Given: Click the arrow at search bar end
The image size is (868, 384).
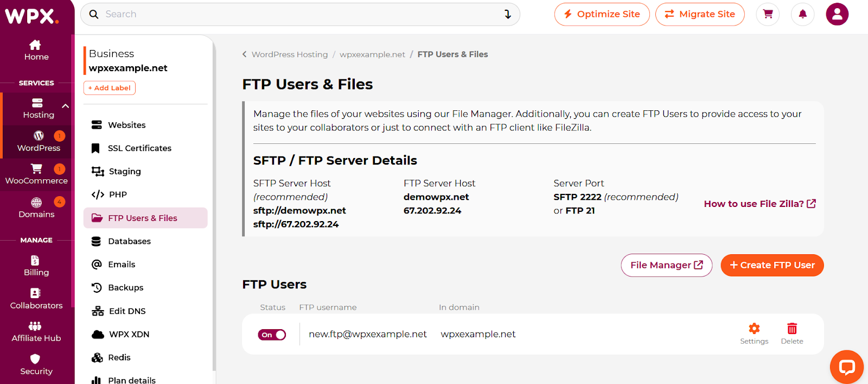Looking at the screenshot, I should [508, 14].
